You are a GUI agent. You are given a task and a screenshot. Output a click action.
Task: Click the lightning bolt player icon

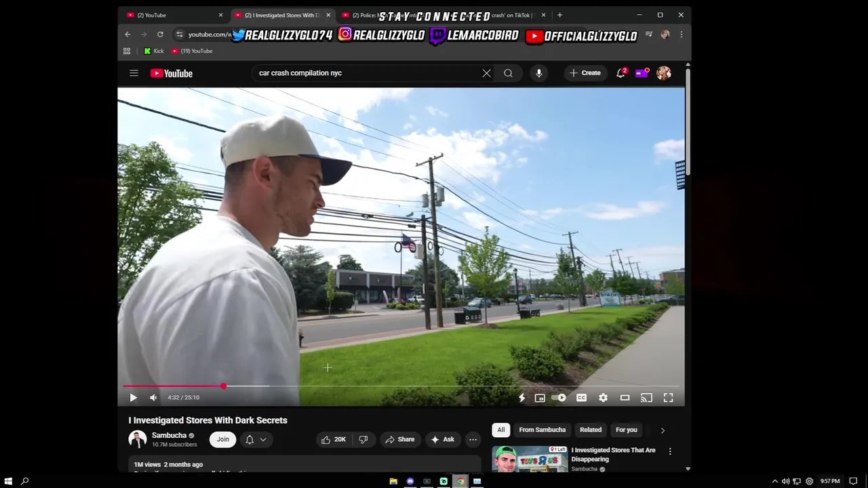pos(521,398)
